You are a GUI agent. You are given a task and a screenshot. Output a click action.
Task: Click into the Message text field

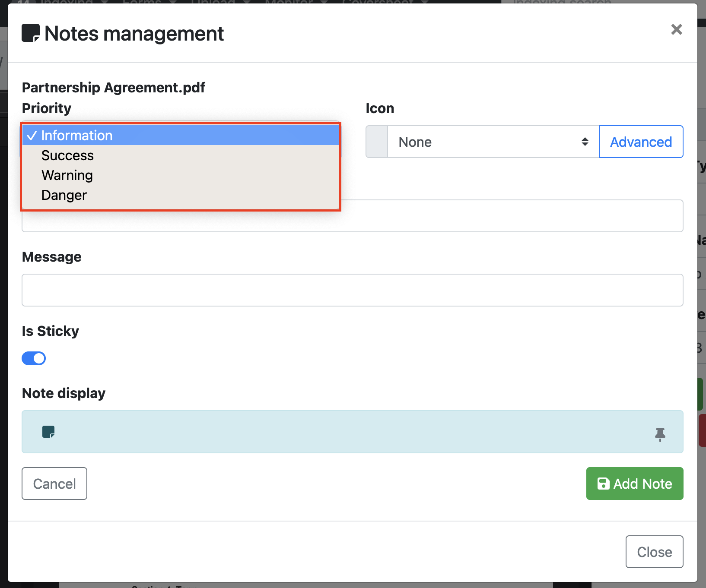[352, 290]
